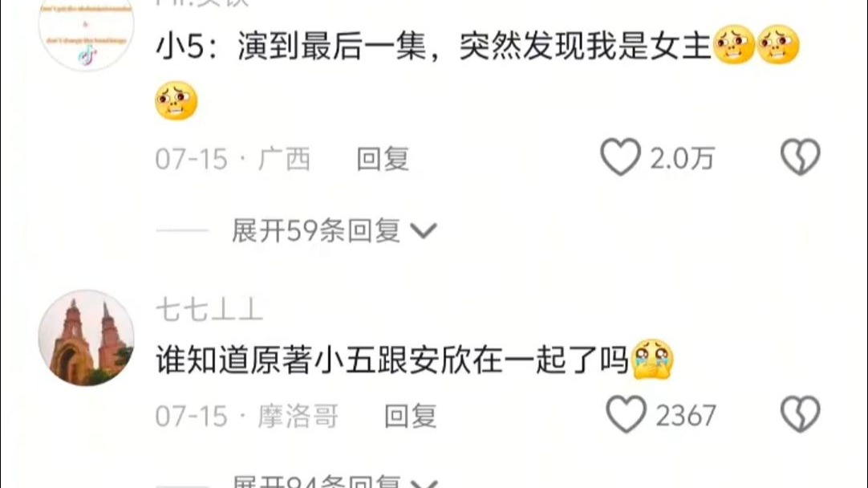Screen dimensions: 868x488
Task: Click the 2367 like count
Action: pyautogui.click(x=686, y=416)
